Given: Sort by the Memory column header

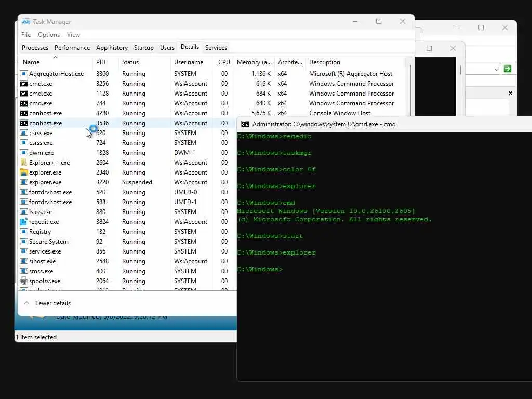Looking at the screenshot, I should coord(254,62).
